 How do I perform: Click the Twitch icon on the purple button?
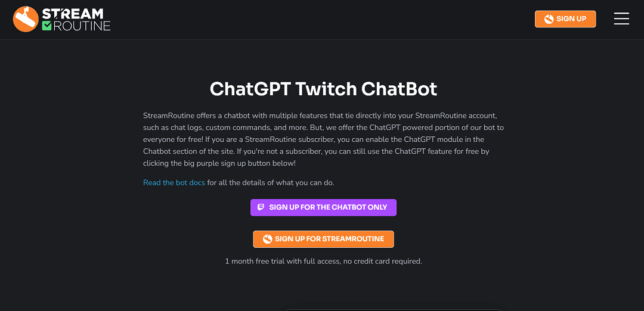[x=261, y=207]
